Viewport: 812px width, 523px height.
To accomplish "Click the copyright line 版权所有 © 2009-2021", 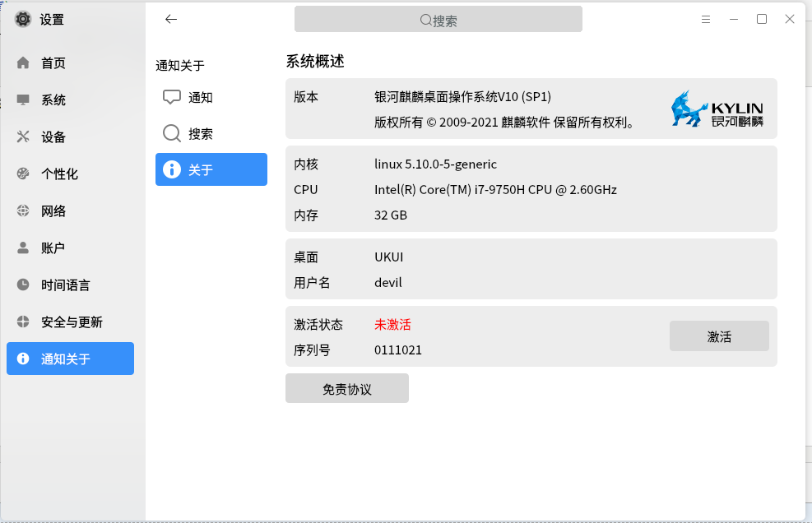I will tap(503, 123).
